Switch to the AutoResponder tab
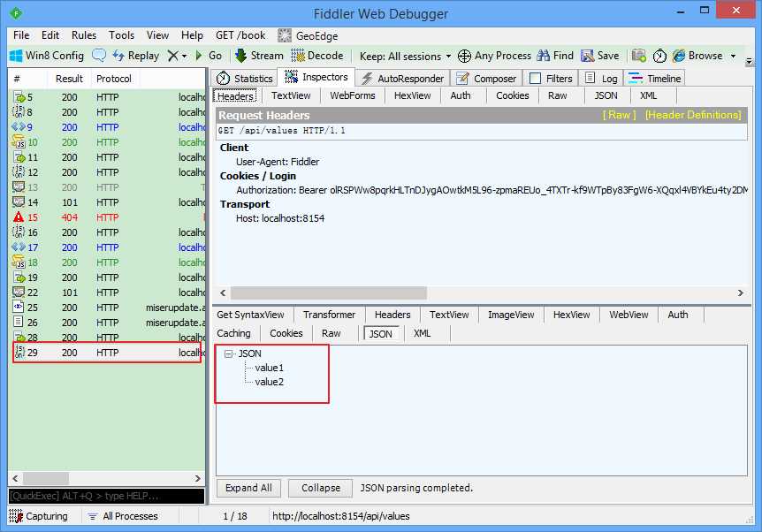The height and width of the screenshot is (532, 762). 402,79
